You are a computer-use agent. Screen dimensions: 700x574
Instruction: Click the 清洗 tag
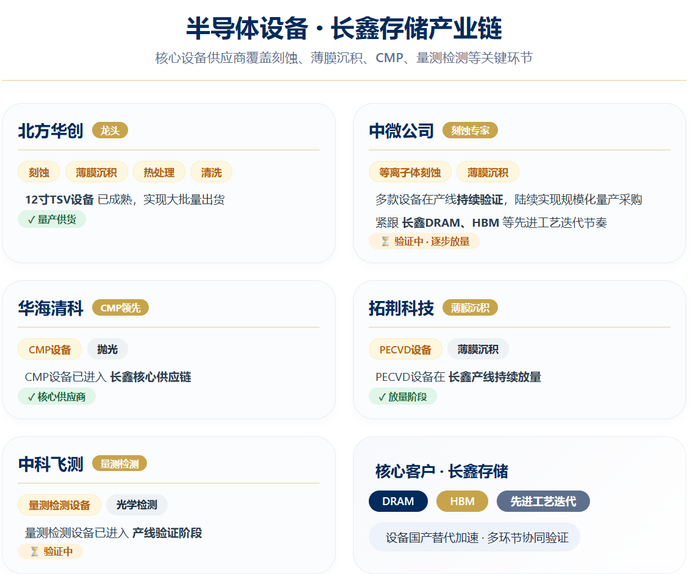click(211, 172)
